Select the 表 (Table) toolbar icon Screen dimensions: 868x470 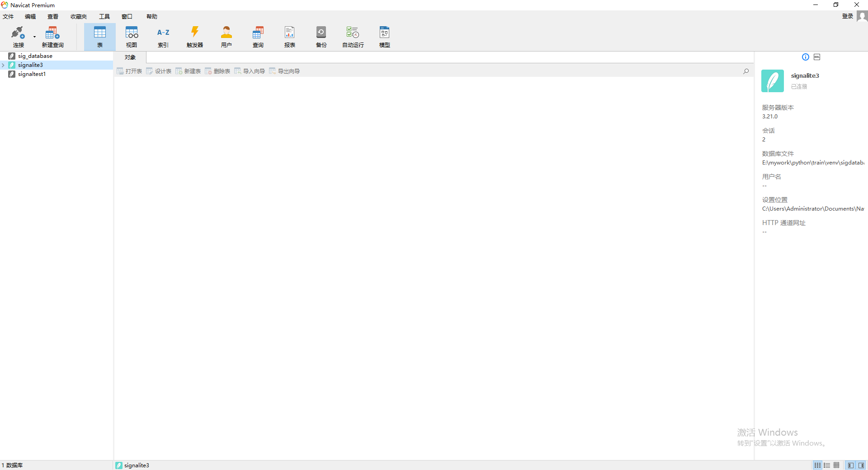point(100,37)
